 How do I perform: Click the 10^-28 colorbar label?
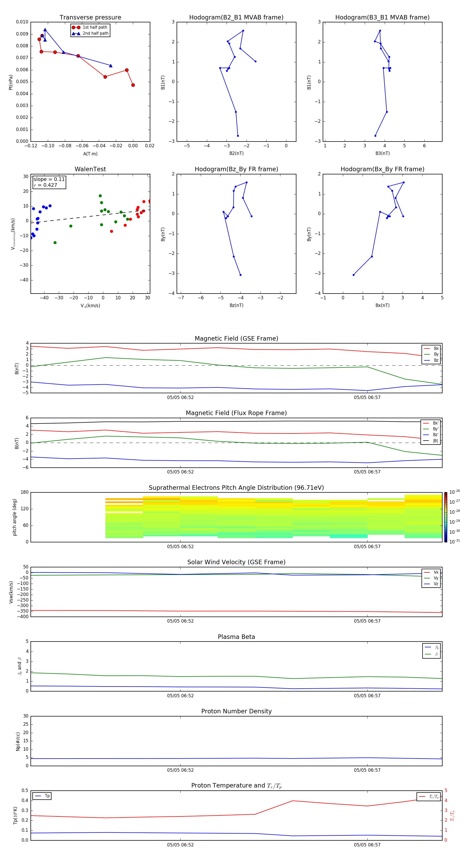tap(455, 512)
